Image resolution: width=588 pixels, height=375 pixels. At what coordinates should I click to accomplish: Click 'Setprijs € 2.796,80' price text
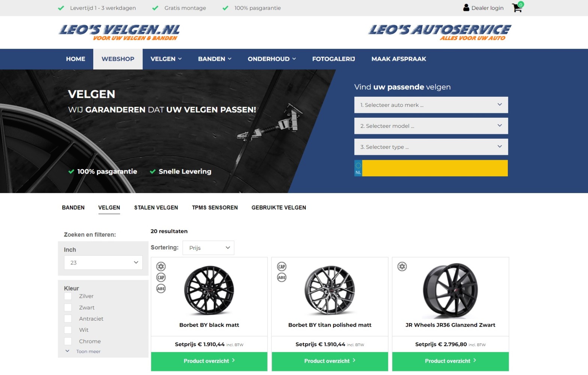point(441,344)
